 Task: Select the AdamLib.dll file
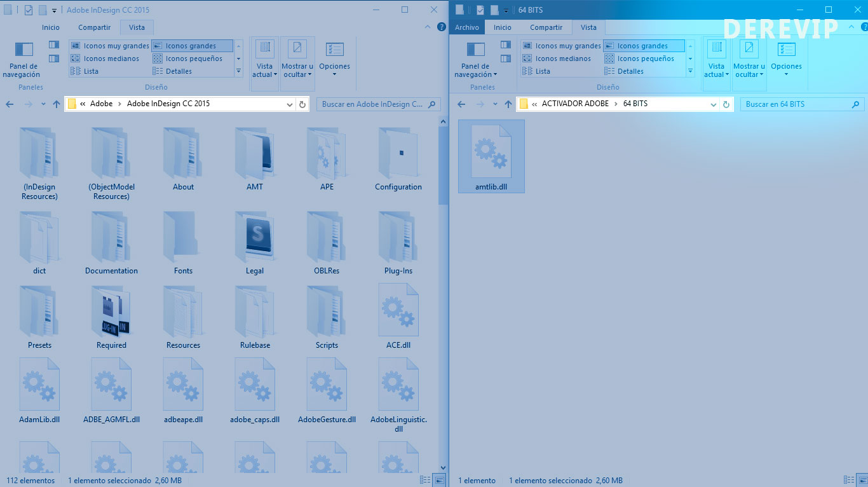[x=39, y=391]
